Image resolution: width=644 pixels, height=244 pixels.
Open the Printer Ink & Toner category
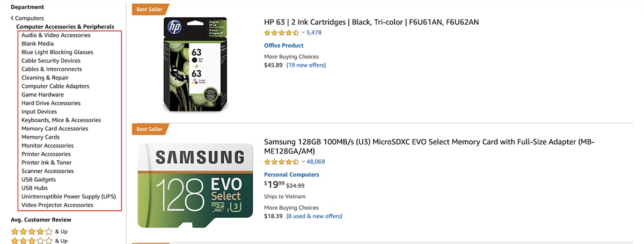coord(47,162)
